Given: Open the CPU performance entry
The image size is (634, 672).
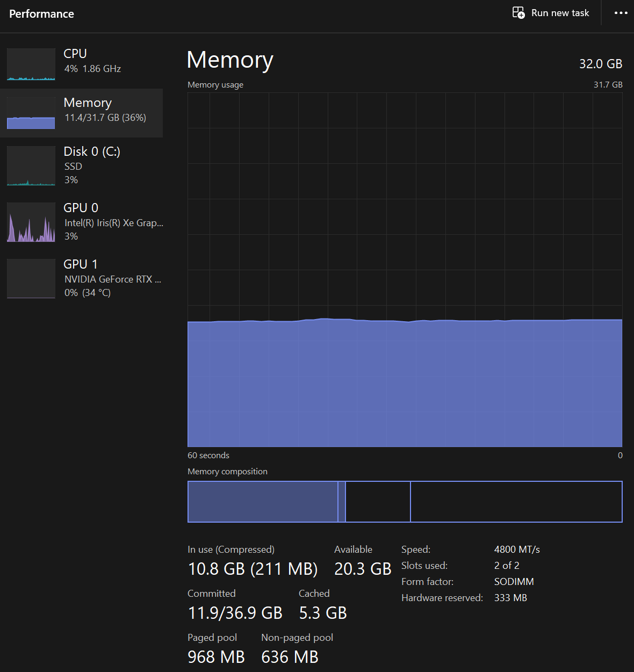Looking at the screenshot, I should (x=92, y=61).
